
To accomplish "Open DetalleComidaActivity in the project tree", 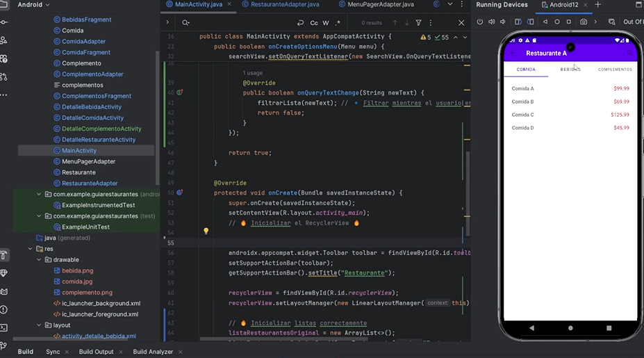I will coord(93,117).
